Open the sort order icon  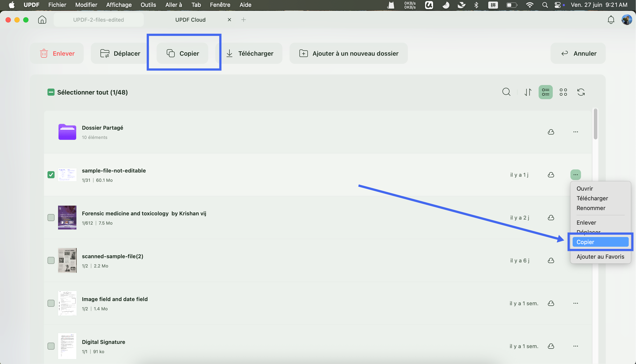(x=528, y=92)
